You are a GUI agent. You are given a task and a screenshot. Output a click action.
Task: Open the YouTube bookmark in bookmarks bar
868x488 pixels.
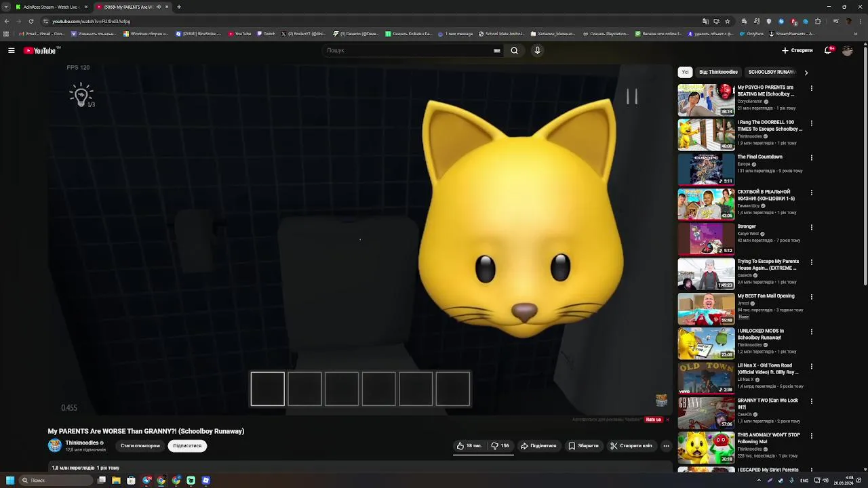tap(240, 33)
